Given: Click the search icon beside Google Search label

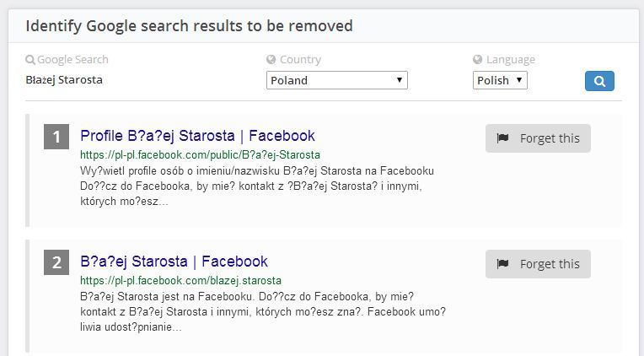Looking at the screenshot, I should [x=30, y=60].
